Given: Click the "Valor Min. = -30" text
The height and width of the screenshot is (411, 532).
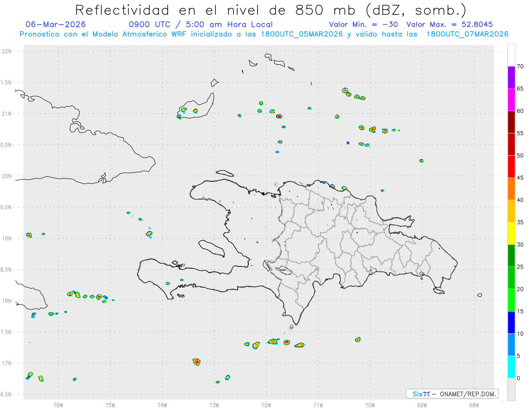Looking at the screenshot, I should pos(363,24).
